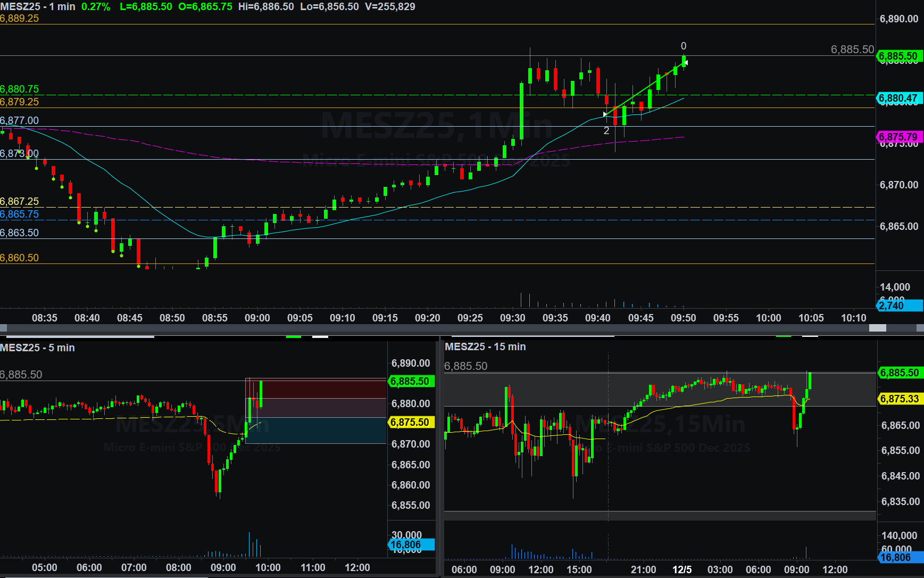Click the blue 2,740 volume tag
This screenshot has width=924, height=578.
pos(899,305)
